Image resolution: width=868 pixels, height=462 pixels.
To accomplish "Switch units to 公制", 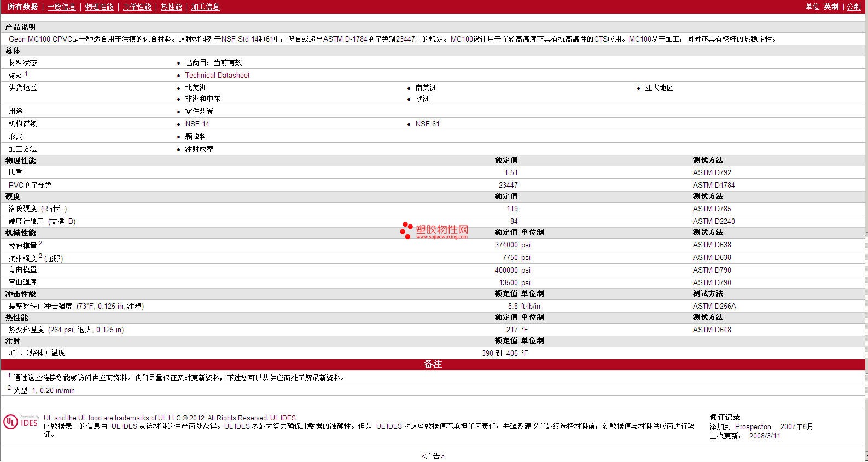I will pyautogui.click(x=854, y=7).
